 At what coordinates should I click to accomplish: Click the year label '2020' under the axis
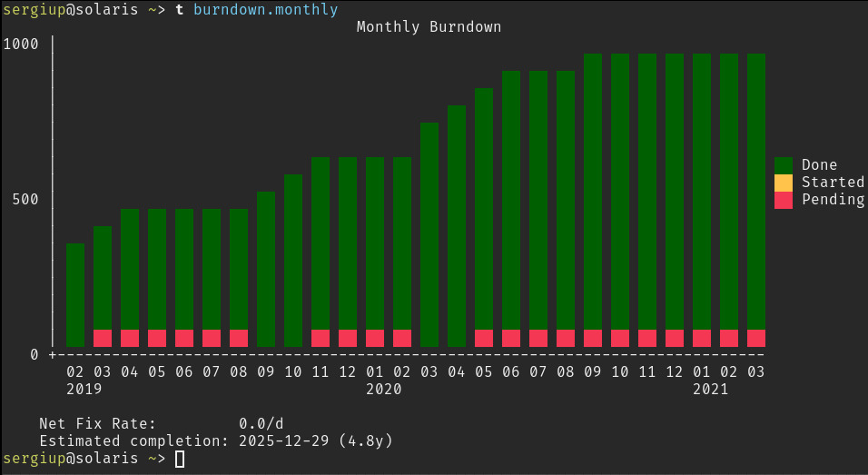[384, 390]
